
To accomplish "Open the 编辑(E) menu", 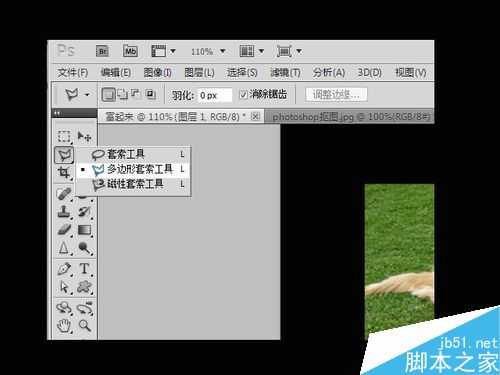I will point(115,72).
